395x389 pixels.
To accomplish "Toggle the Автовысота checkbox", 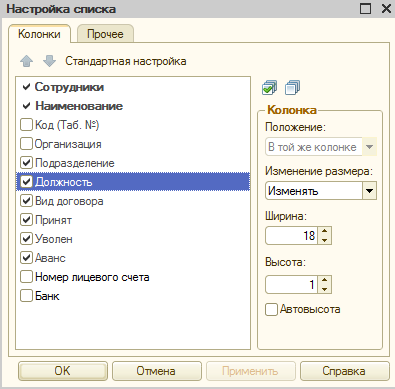I will pyautogui.click(x=271, y=309).
